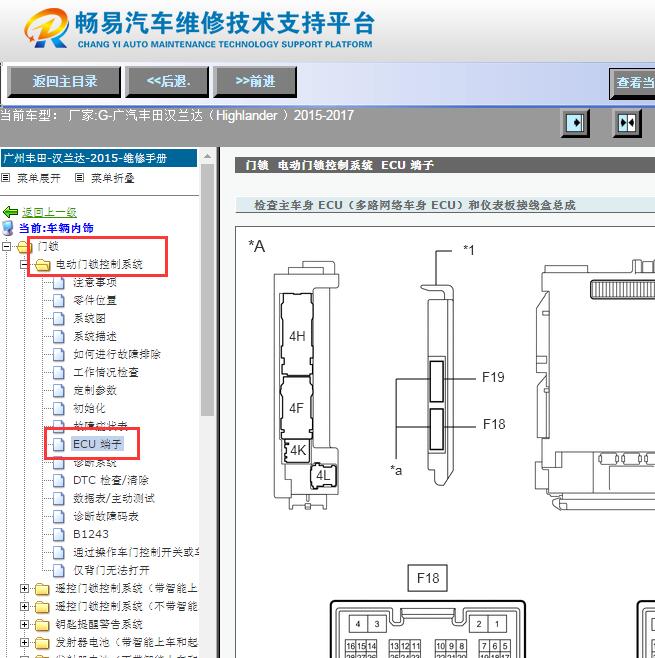Click document icon beside DTC 检查/清除
The image size is (655, 658).
click(59, 481)
